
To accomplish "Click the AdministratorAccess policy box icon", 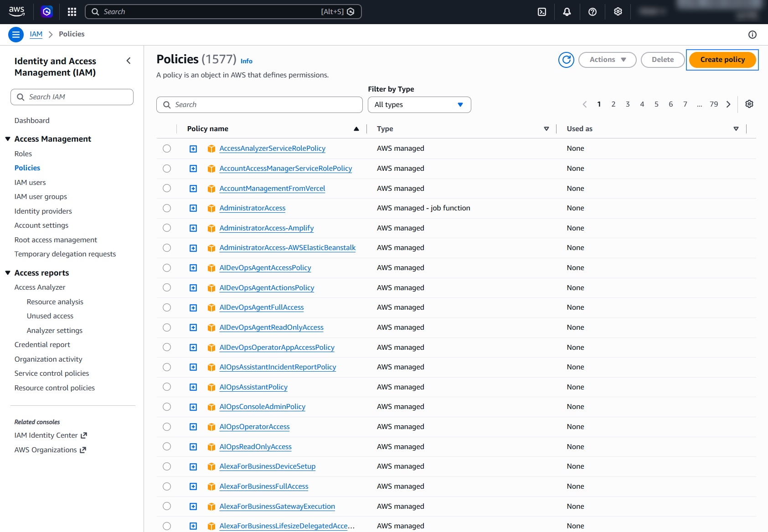I will pos(211,208).
